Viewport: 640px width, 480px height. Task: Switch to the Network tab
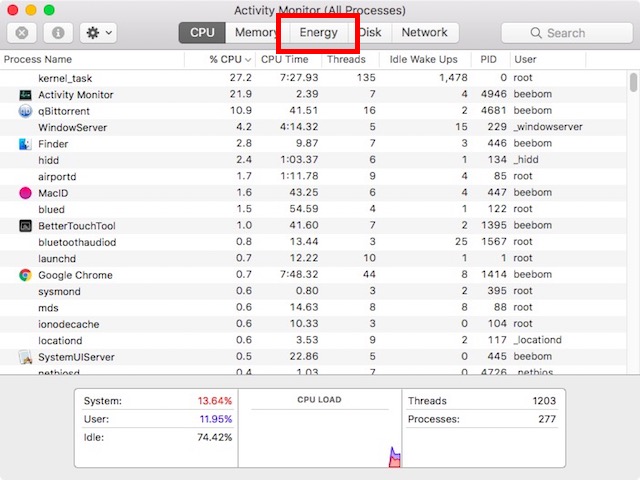pos(424,33)
